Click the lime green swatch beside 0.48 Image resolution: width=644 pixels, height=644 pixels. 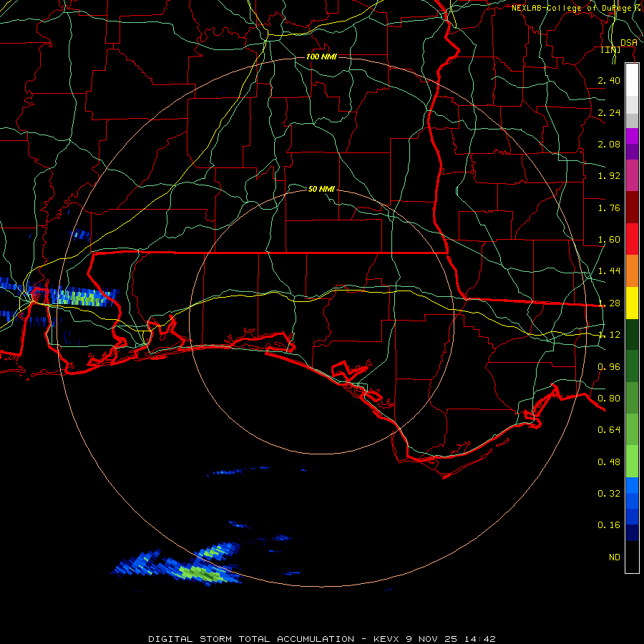(x=632, y=462)
